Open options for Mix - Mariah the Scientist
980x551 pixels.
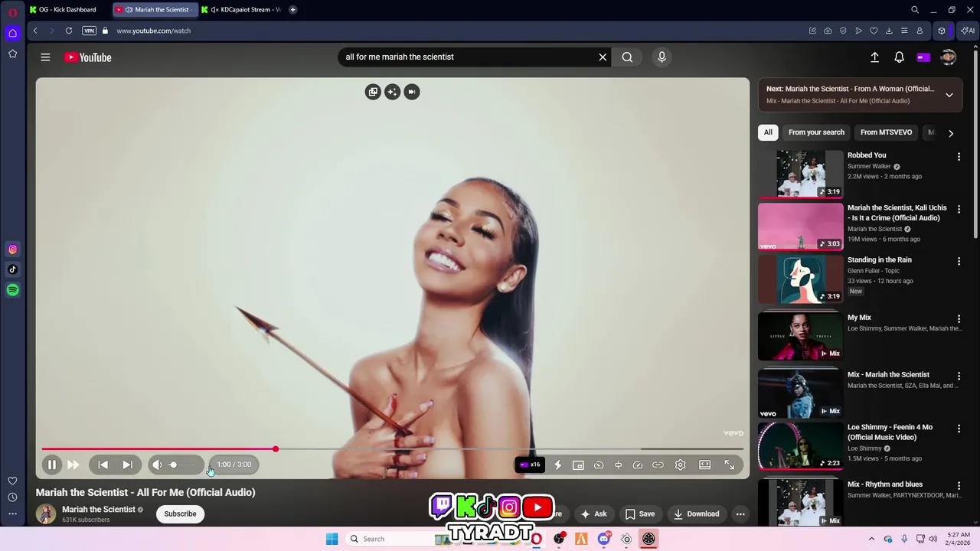pos(959,377)
